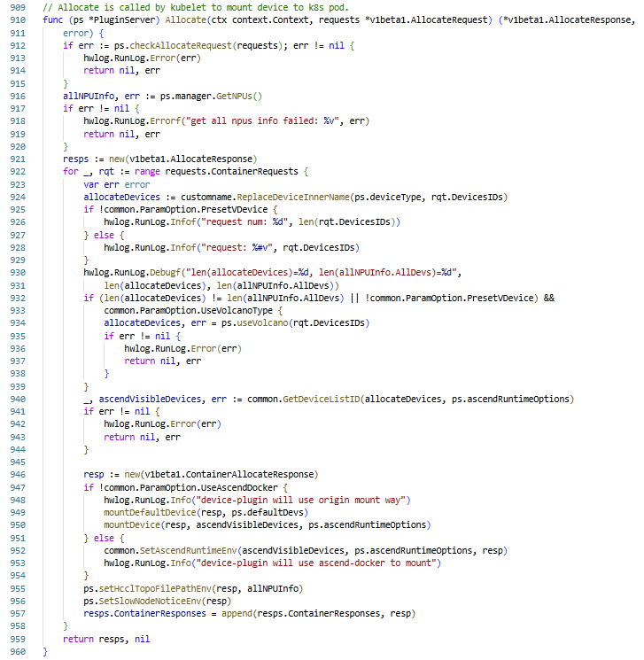Click line number 909

(x=18, y=8)
